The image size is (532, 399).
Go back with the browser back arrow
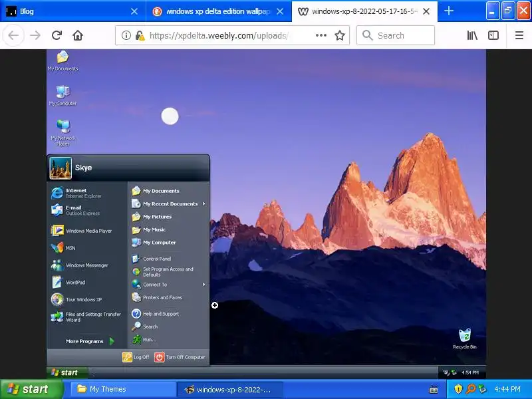(13, 35)
